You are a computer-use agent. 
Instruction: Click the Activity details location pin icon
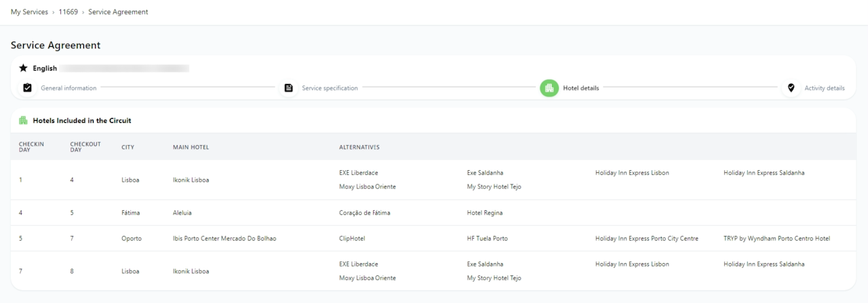click(791, 88)
